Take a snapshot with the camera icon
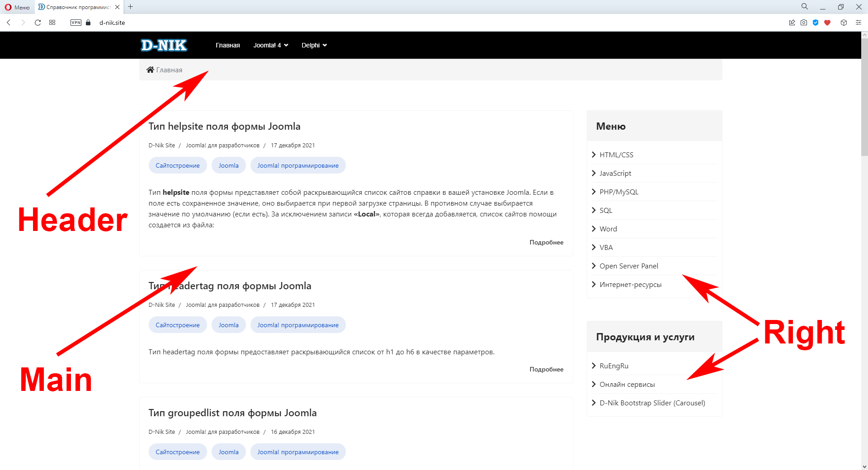This screenshot has height=470, width=868. (x=804, y=23)
